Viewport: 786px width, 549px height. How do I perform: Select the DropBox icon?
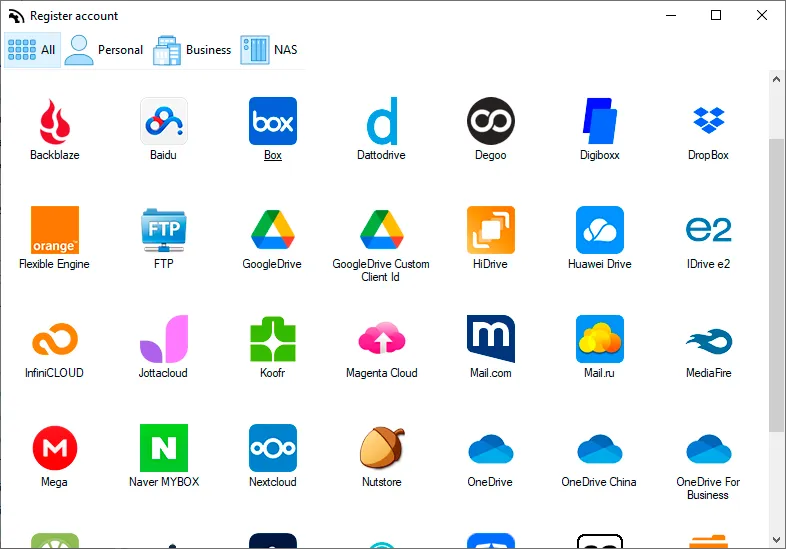point(708,120)
